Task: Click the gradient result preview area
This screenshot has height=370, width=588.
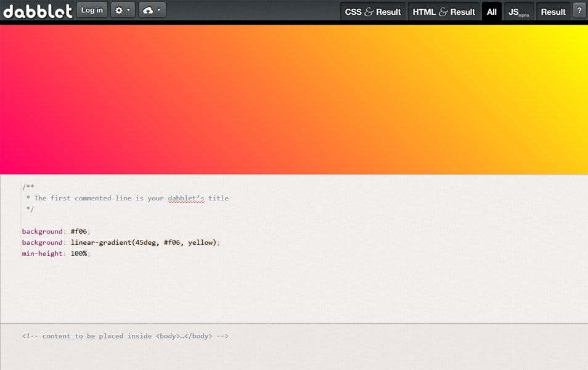Action: point(294,99)
